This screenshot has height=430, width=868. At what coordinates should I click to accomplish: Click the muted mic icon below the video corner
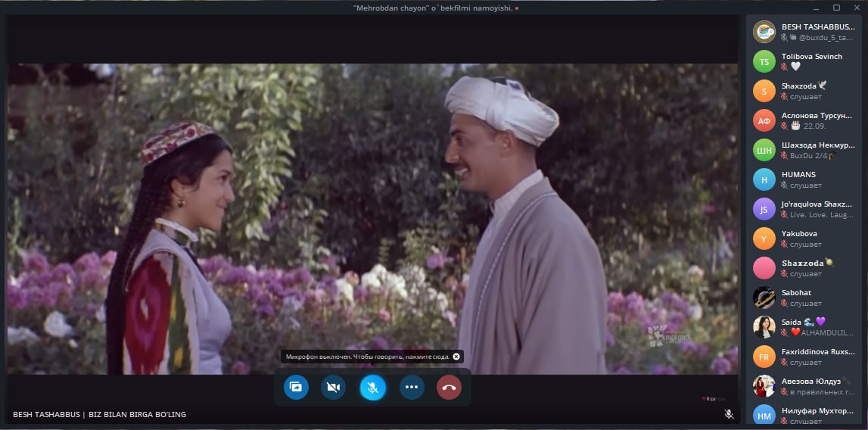729,414
